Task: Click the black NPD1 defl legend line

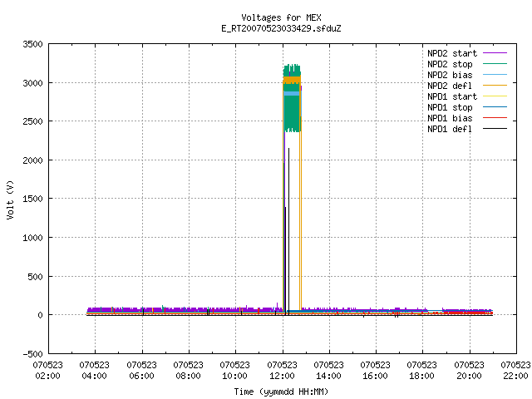Action: tap(495, 129)
